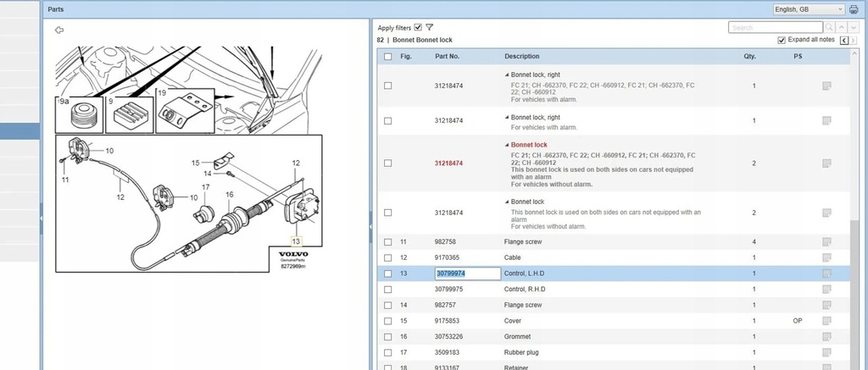This screenshot has width=868, height=370.
Task: Sort by Part No. column header
Action: point(447,57)
